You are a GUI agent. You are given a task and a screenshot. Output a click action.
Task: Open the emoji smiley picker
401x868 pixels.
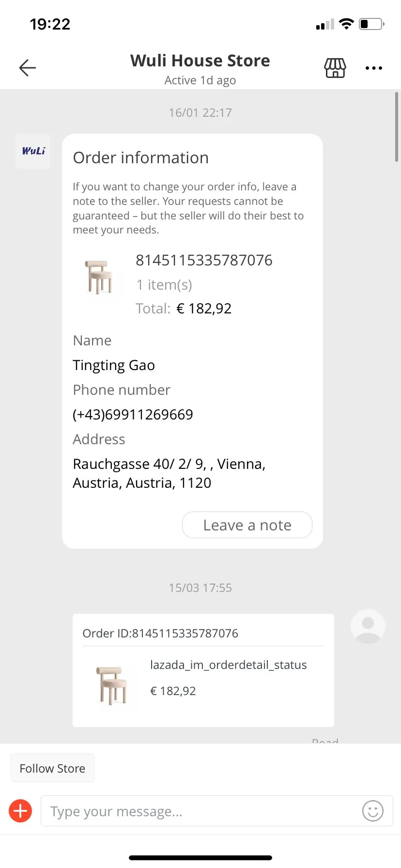pos(373,810)
